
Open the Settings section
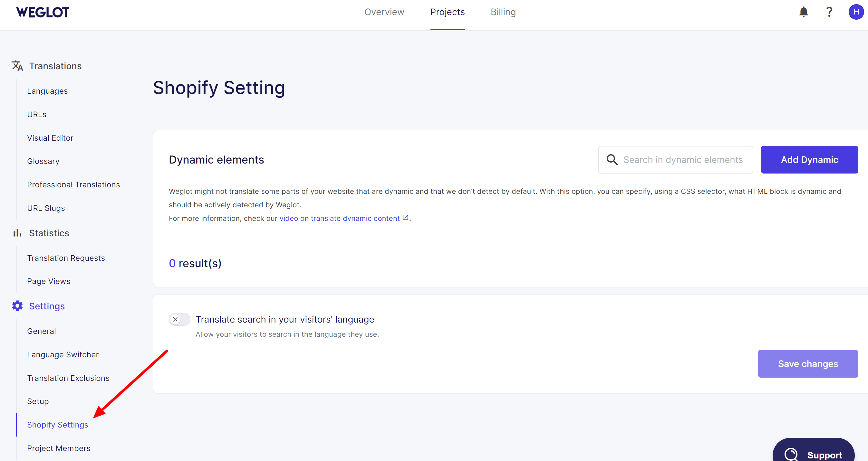click(47, 306)
